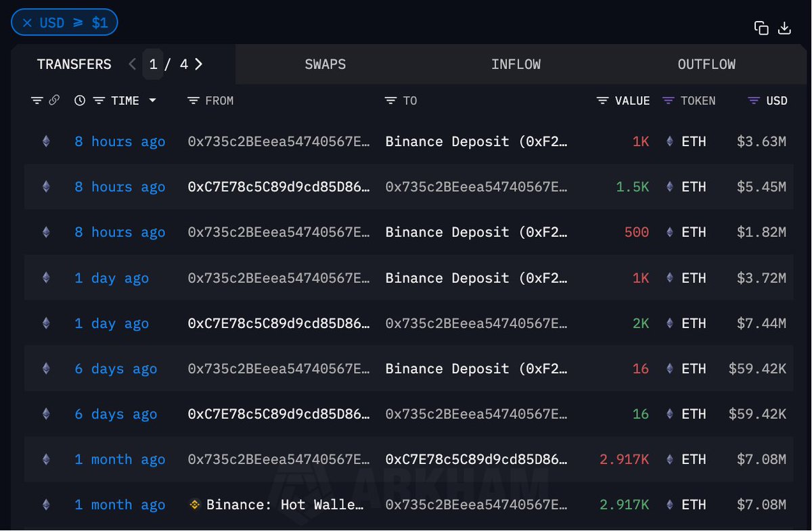Open 0xC7E78c5C89 sender in $7.44M row

pos(279,323)
